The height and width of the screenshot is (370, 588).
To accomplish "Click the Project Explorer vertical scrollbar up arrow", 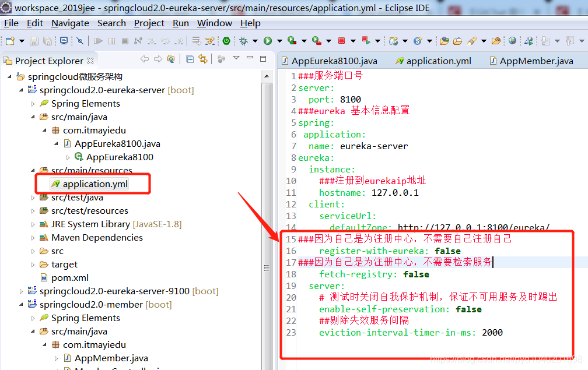I will 267,76.
